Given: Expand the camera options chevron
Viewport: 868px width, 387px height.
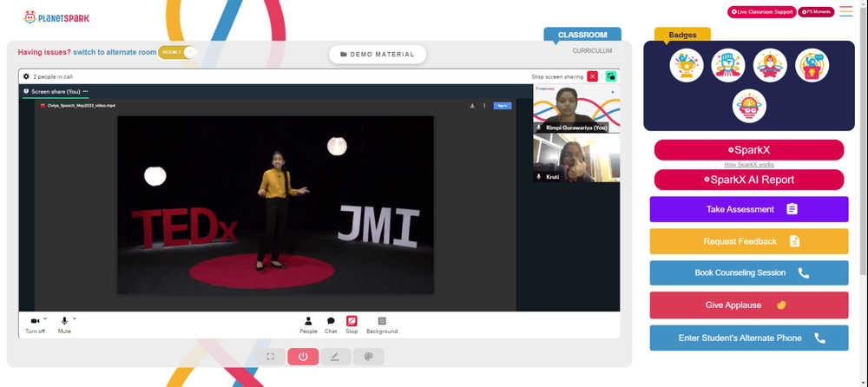Looking at the screenshot, I should (45, 318).
